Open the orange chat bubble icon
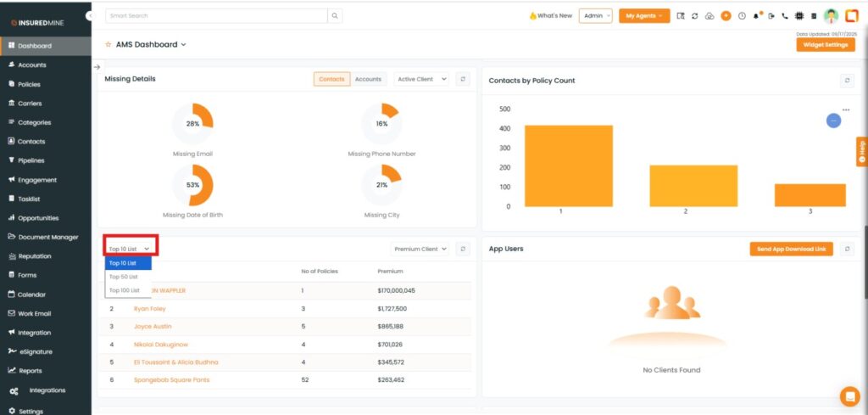 pos(849,396)
